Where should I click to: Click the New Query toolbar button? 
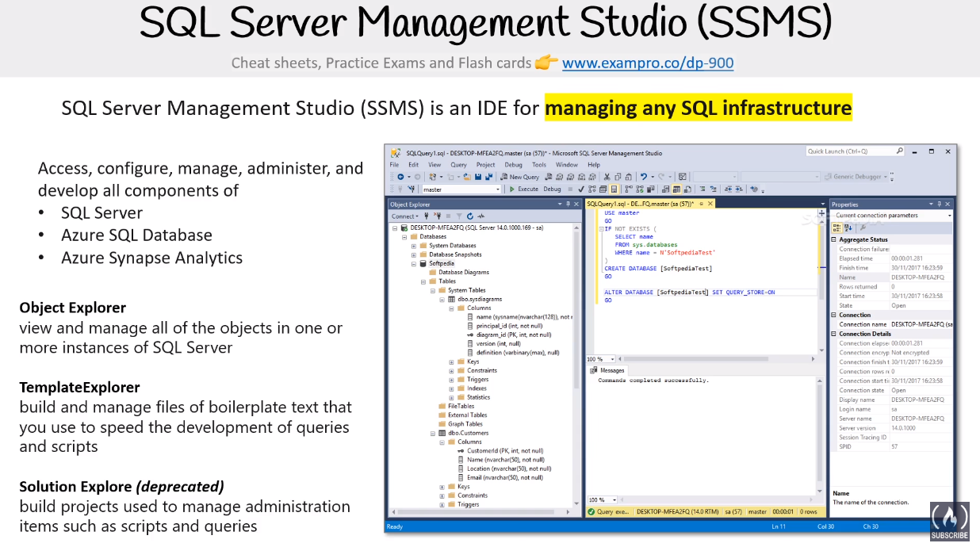pyautogui.click(x=520, y=177)
